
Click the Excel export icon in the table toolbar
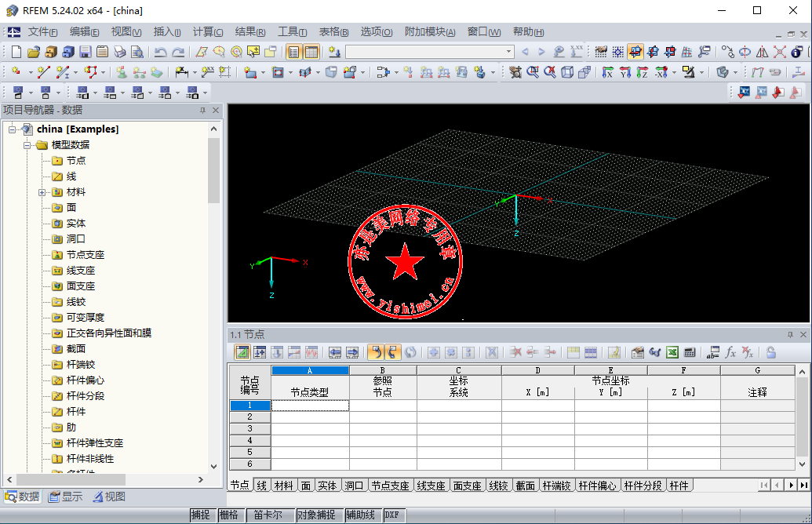[672, 353]
